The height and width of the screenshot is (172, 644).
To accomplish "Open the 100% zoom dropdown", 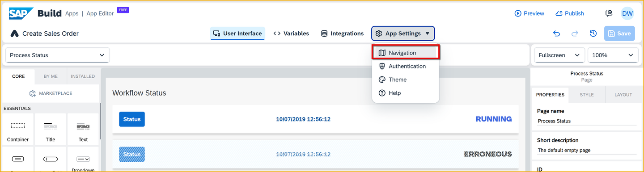I will (x=613, y=55).
